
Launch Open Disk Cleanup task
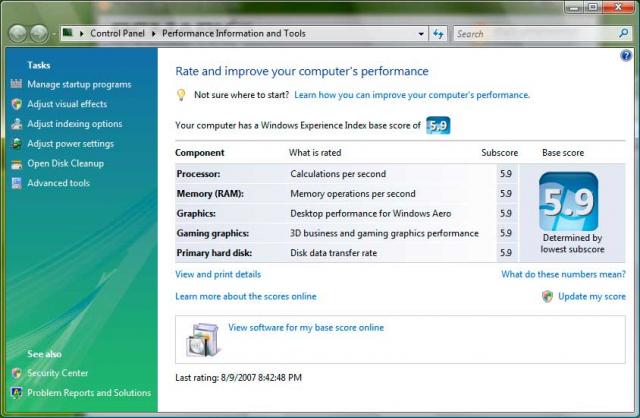(65, 163)
